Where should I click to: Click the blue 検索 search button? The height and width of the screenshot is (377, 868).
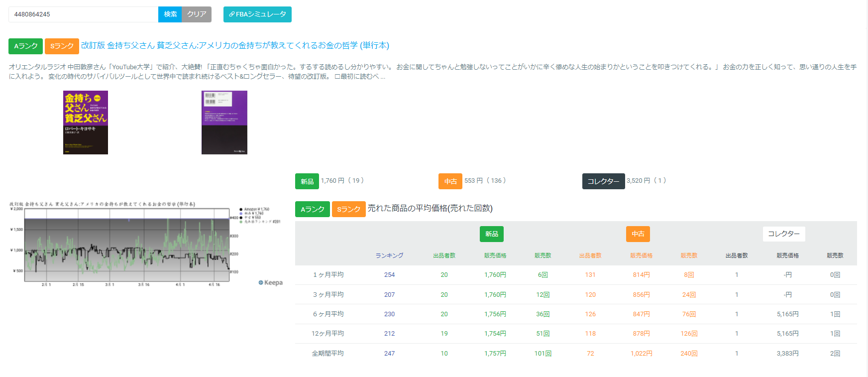coord(170,14)
